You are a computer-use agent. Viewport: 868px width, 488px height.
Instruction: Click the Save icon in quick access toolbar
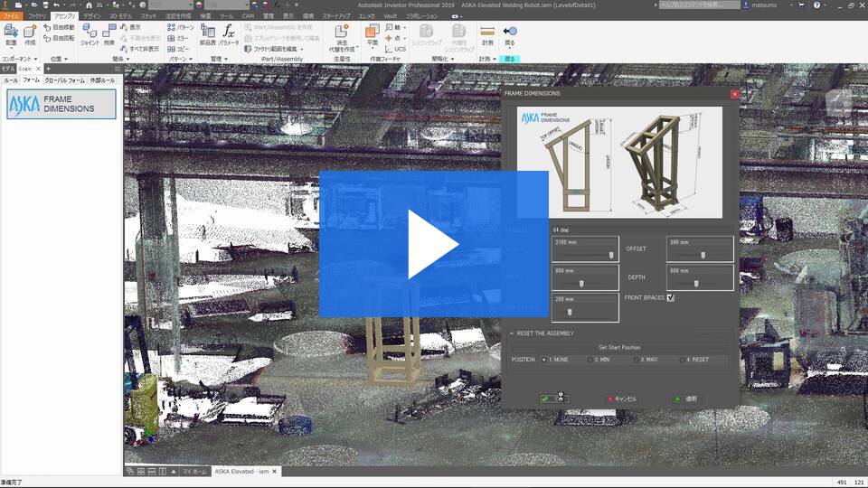click(45, 5)
